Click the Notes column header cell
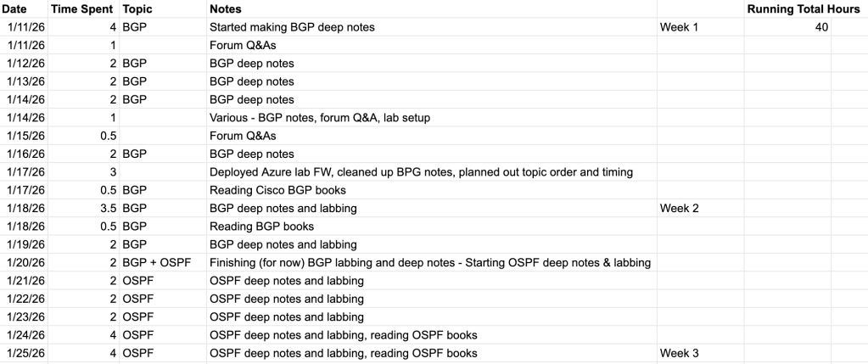The width and height of the screenshot is (868, 364). pyautogui.click(x=227, y=8)
